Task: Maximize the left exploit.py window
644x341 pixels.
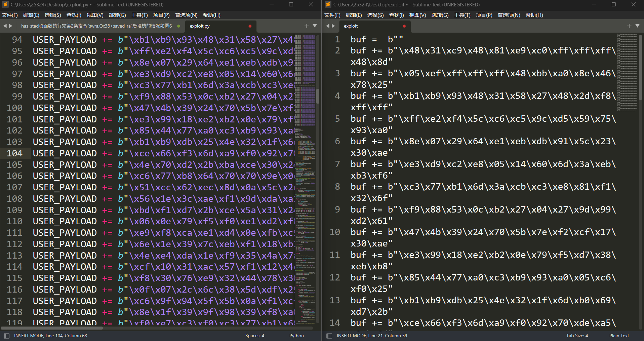Action: coord(291,4)
